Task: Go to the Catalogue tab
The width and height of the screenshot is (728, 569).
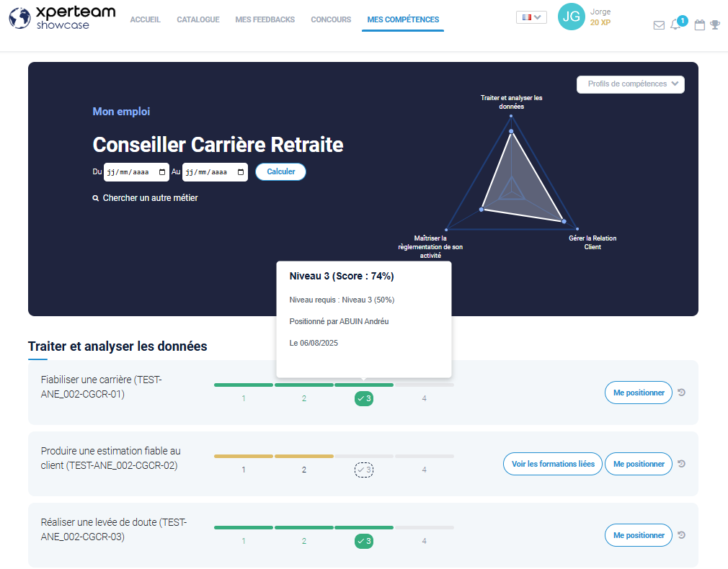Action: pyautogui.click(x=198, y=19)
